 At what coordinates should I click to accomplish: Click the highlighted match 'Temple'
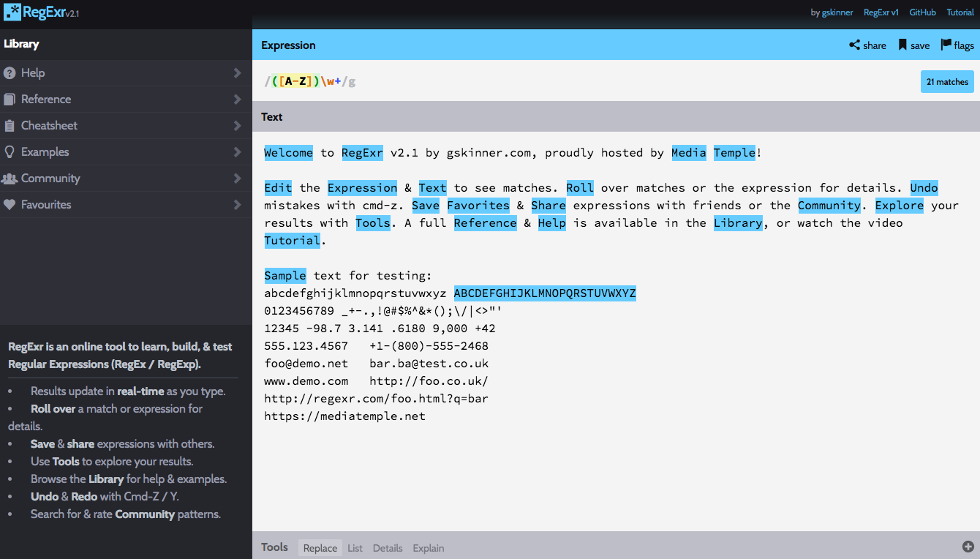pyautogui.click(x=735, y=153)
